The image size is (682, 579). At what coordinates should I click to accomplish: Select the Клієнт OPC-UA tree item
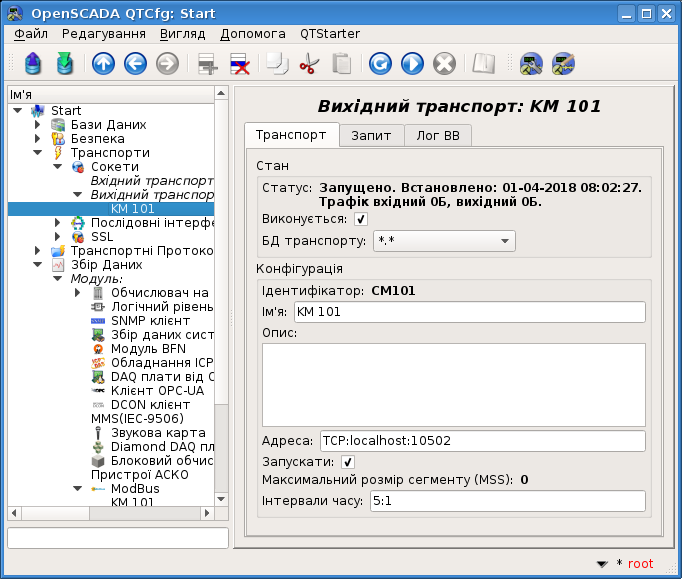(x=157, y=391)
